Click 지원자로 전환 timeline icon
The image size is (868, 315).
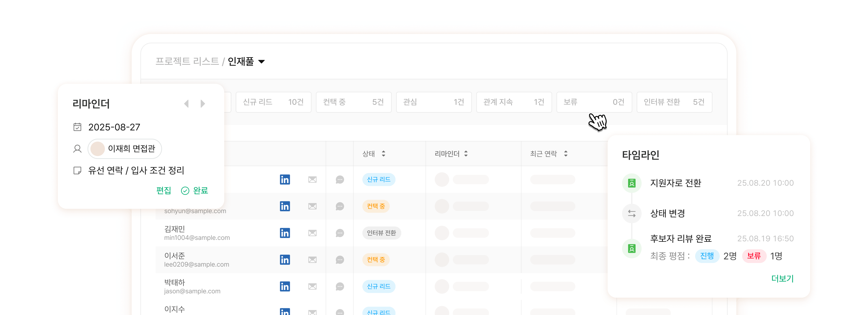[x=631, y=183]
